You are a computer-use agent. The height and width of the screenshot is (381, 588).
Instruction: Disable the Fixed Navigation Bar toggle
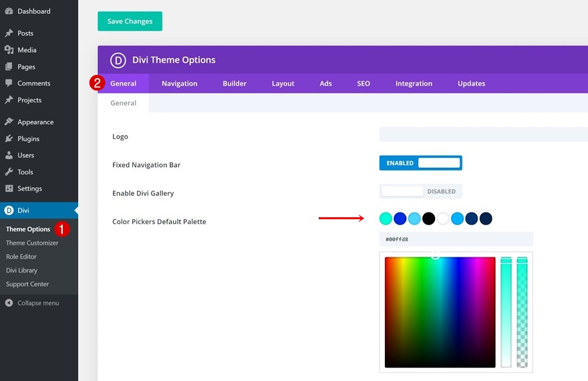tap(420, 163)
